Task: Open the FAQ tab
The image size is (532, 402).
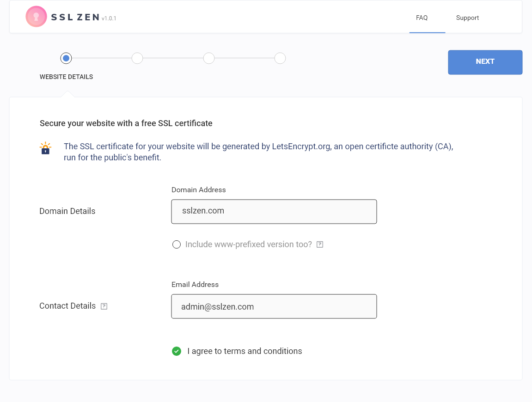Action: (x=422, y=18)
